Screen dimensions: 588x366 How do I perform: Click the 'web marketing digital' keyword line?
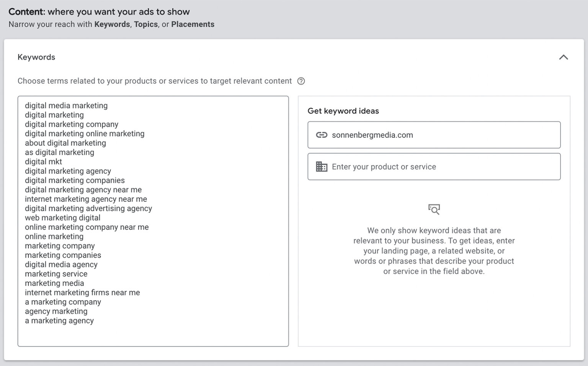pos(62,218)
